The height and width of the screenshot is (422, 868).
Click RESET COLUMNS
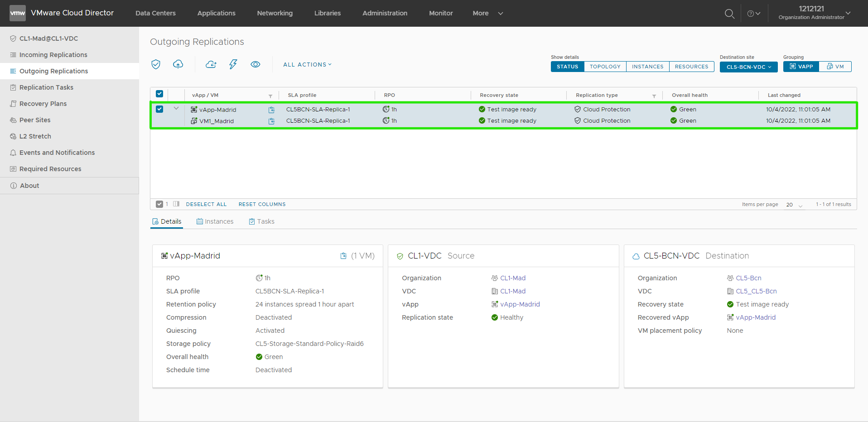pos(262,204)
